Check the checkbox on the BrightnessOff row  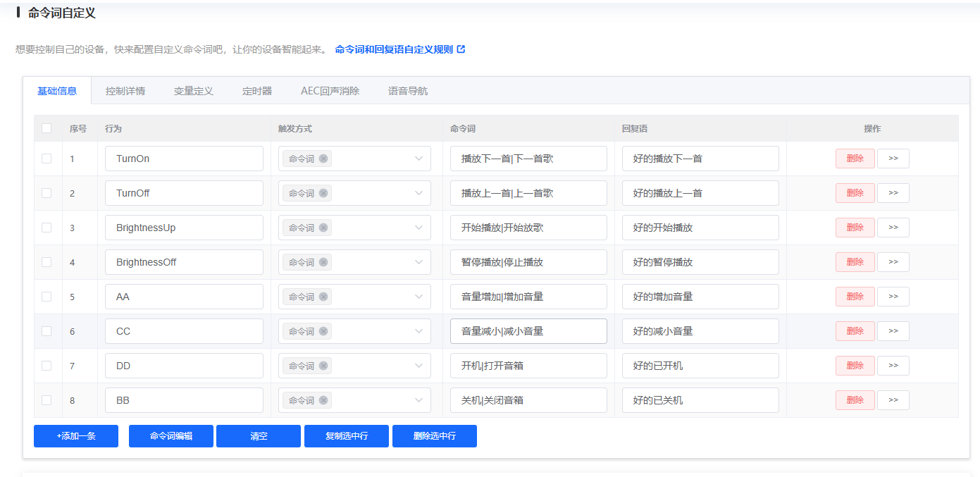pyautogui.click(x=47, y=261)
